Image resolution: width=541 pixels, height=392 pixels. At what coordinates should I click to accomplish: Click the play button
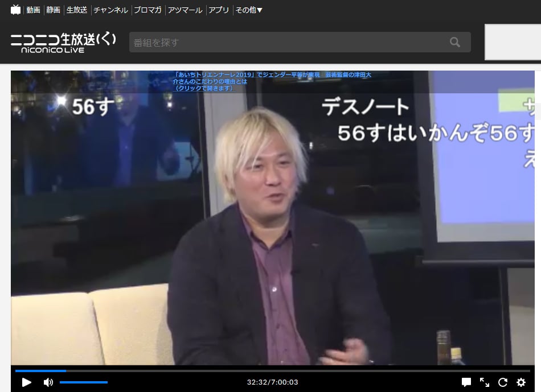[x=27, y=382]
